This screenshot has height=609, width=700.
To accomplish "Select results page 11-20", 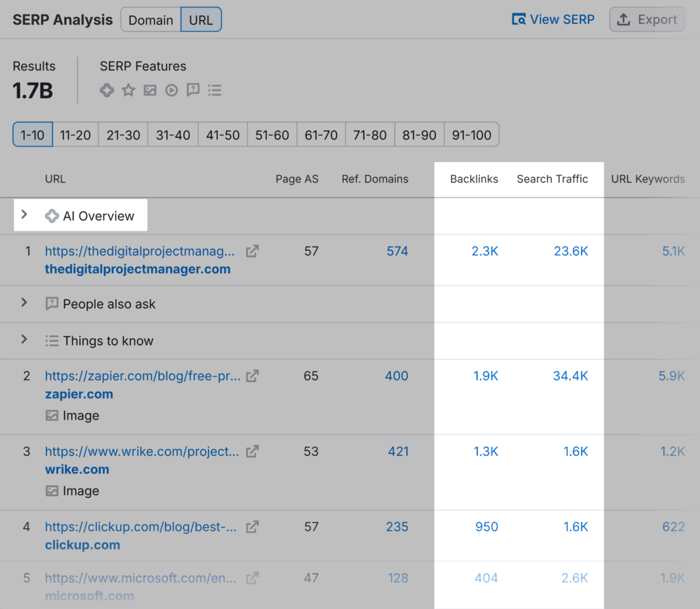I will click(75, 135).
